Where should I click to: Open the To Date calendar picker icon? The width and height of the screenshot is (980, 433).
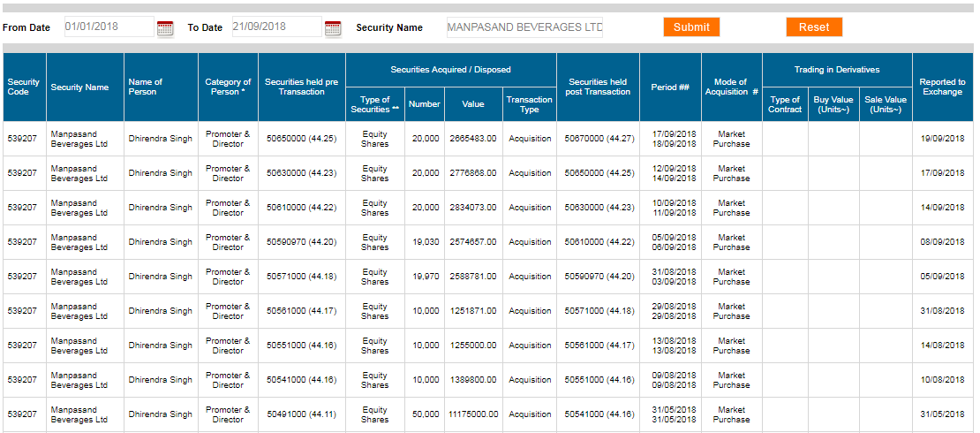click(x=332, y=28)
